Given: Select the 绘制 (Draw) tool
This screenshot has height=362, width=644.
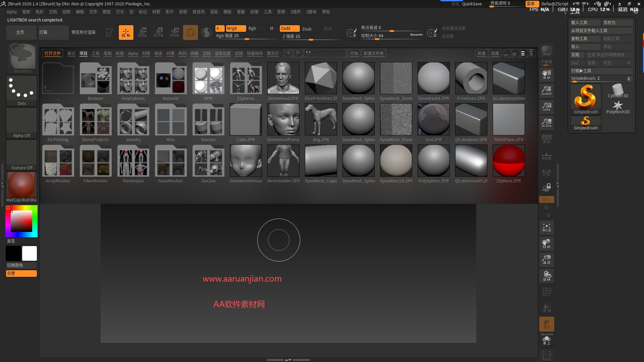Looking at the screenshot, I should pos(126,32).
